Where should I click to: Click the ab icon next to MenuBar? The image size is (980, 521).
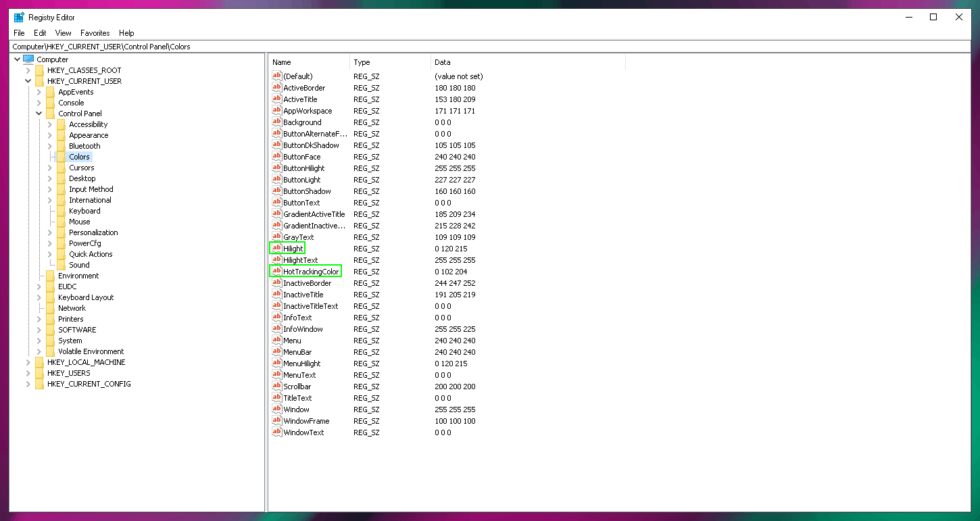click(276, 352)
